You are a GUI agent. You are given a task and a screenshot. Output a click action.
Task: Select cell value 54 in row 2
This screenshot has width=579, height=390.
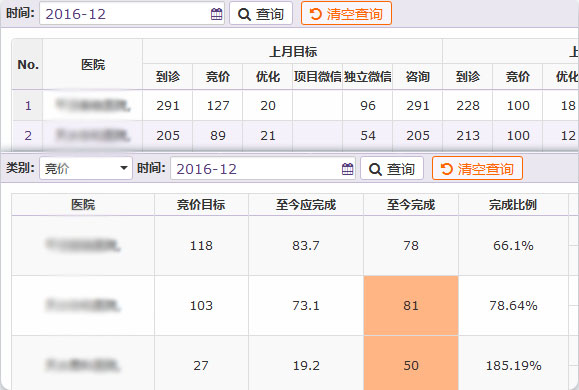[368, 135]
